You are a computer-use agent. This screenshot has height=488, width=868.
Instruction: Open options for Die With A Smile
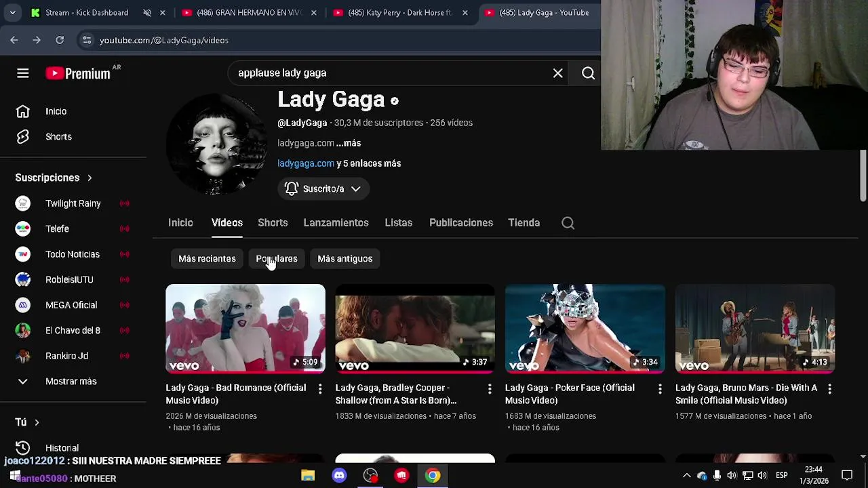829,389
